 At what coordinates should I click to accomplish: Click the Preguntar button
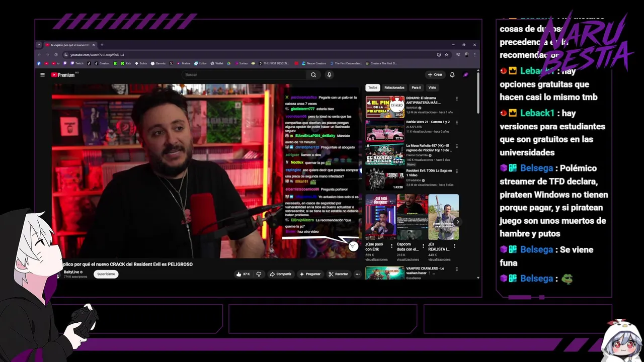click(310, 274)
